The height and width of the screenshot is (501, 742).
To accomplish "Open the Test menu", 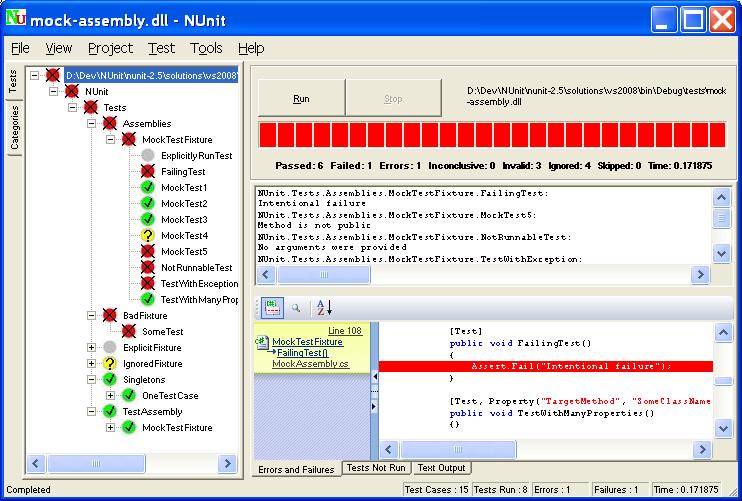I will pos(161,48).
